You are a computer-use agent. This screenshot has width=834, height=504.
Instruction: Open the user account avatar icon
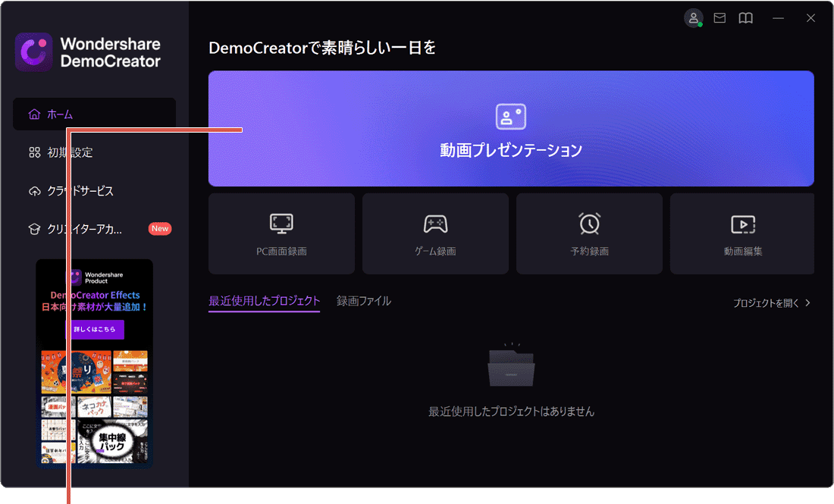(x=694, y=18)
